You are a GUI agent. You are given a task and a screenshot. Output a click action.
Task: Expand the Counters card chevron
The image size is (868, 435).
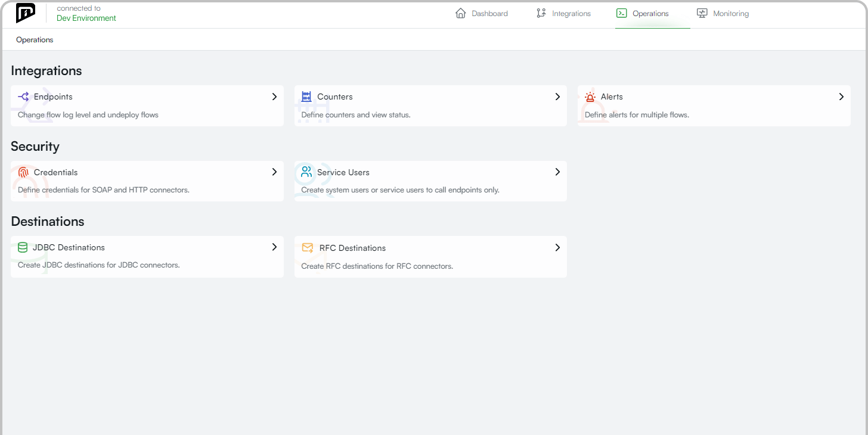click(x=557, y=97)
